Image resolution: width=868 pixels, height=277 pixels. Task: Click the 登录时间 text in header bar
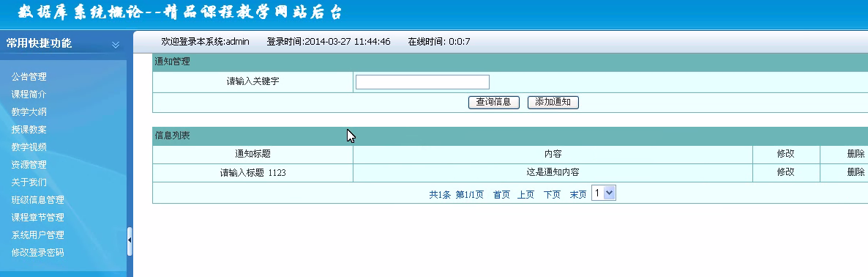click(329, 42)
